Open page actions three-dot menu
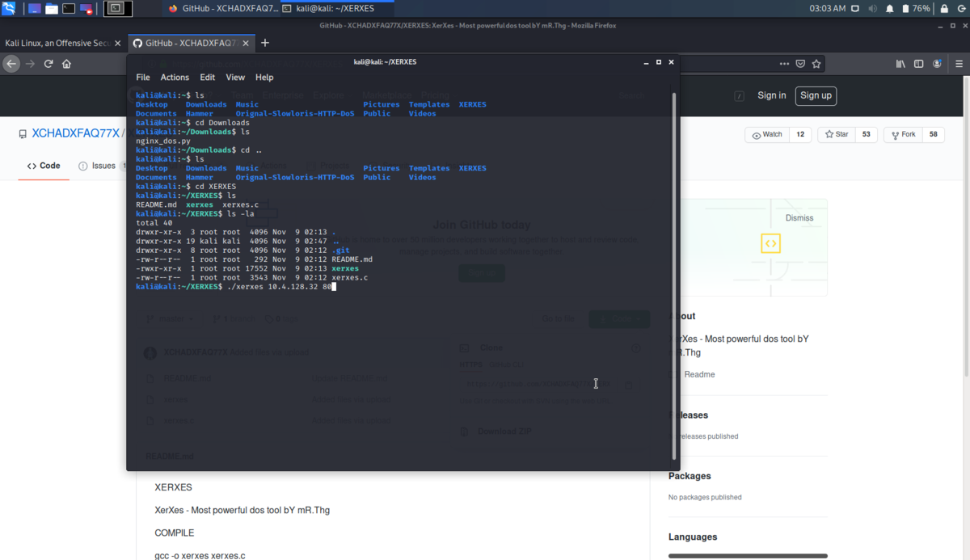This screenshot has height=560, width=970. pyautogui.click(x=784, y=64)
